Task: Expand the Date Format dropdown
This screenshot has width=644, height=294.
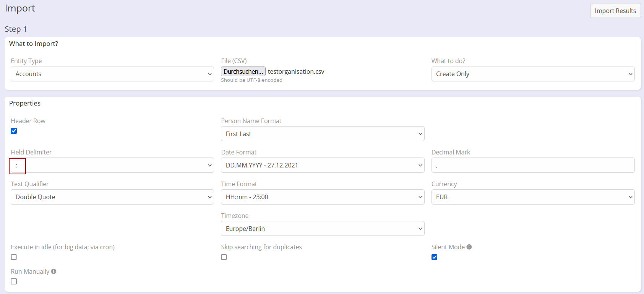Action: coord(323,166)
